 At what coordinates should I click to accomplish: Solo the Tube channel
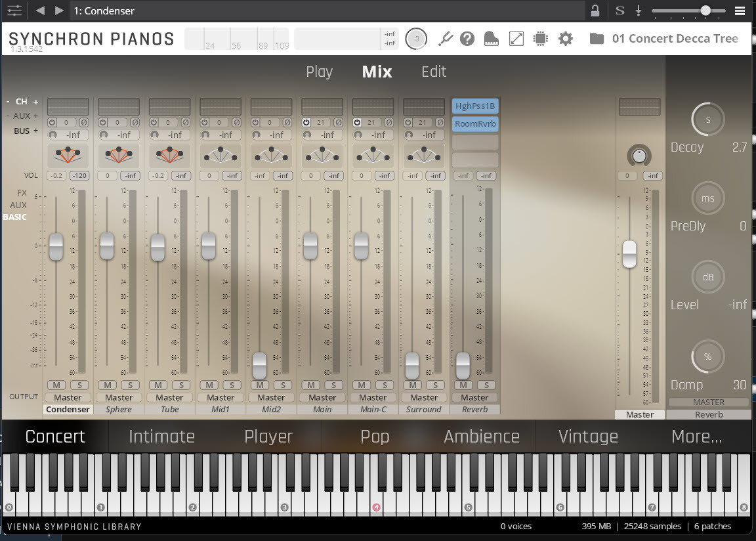coord(181,385)
